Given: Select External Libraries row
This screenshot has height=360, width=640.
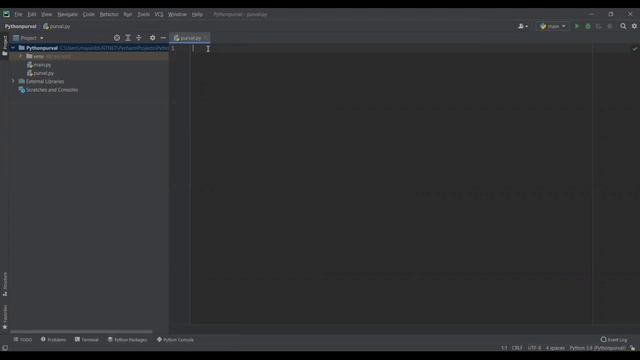Looking at the screenshot, I should coord(41,82).
